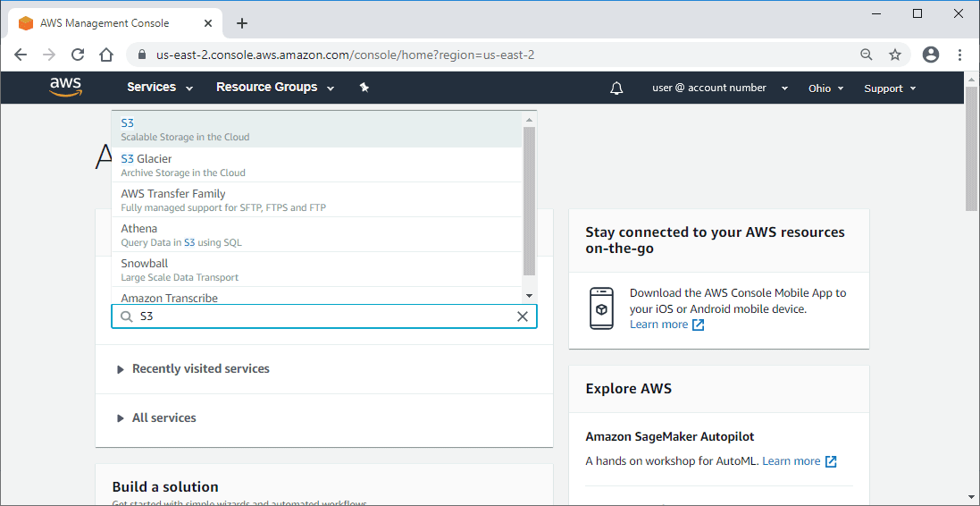Select the S3 Scalable Storage suggestion
This screenshot has height=506, width=980.
pos(316,130)
